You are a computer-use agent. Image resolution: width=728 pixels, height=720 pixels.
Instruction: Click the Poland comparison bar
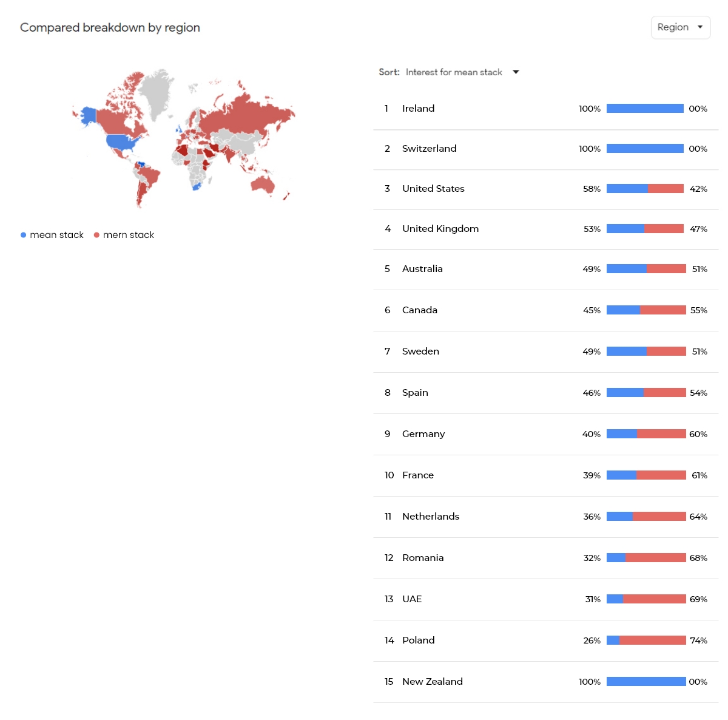coord(646,640)
